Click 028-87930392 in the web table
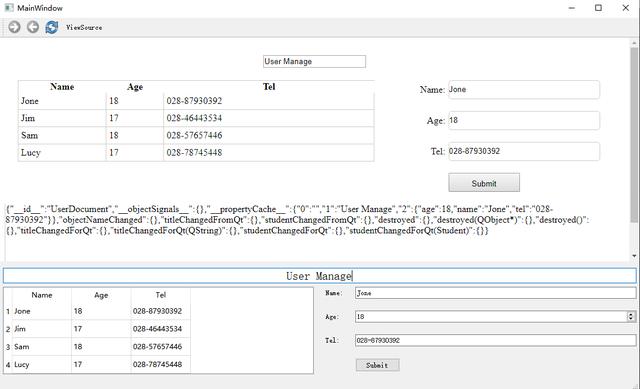 (194, 101)
